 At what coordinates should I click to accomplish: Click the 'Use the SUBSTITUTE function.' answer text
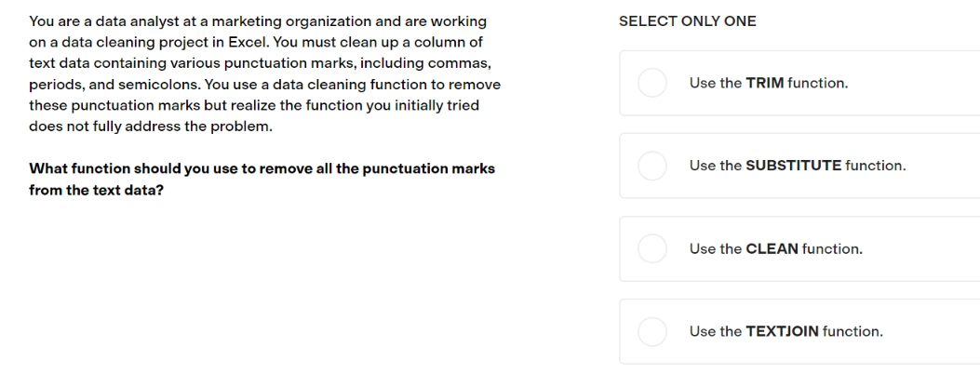click(x=798, y=166)
